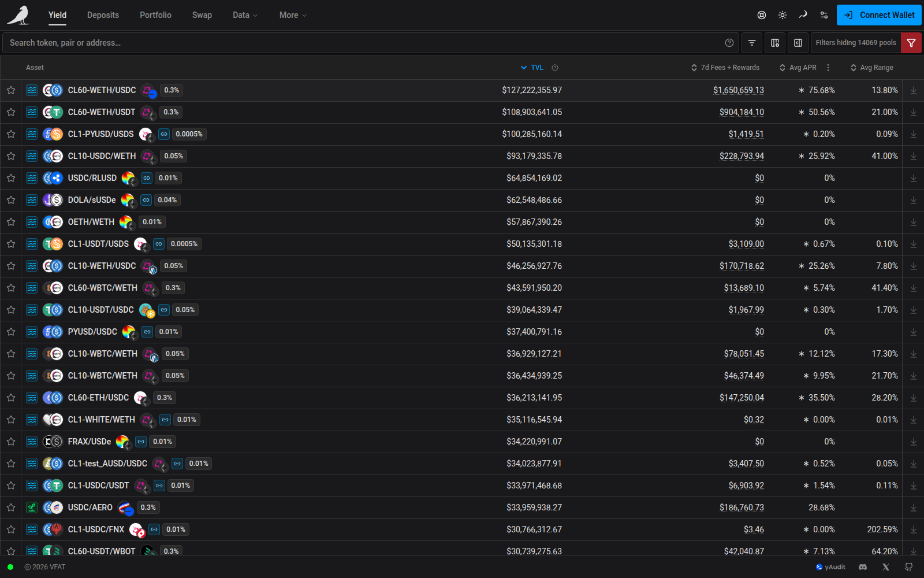Expand the Data menu dropdown
The height and width of the screenshot is (578, 924).
245,15
